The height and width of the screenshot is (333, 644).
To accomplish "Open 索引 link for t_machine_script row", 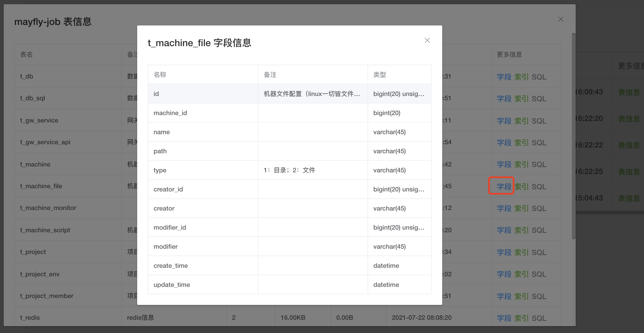I will point(521,230).
